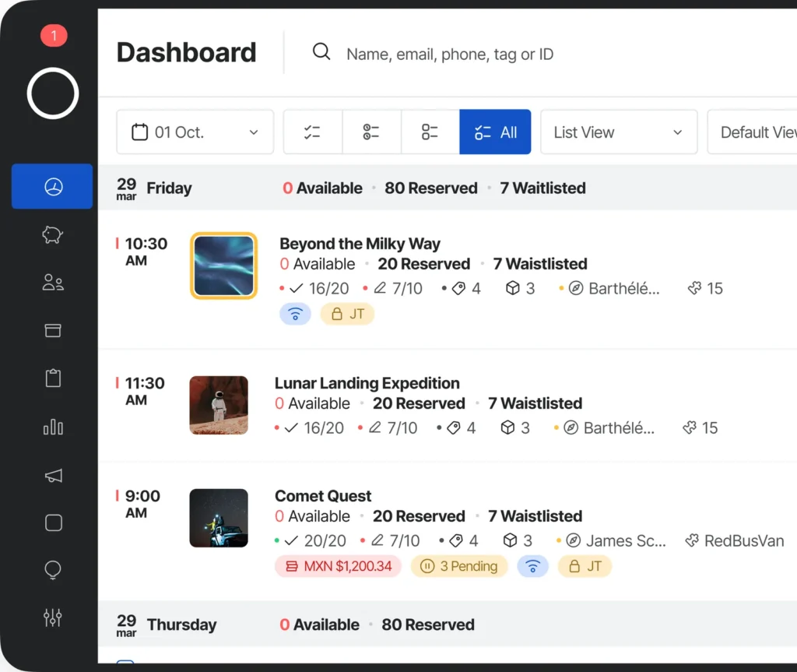797x672 pixels.
Task: Click 7 Waistlisted under Lunar Landing Expedition
Action: tap(535, 403)
